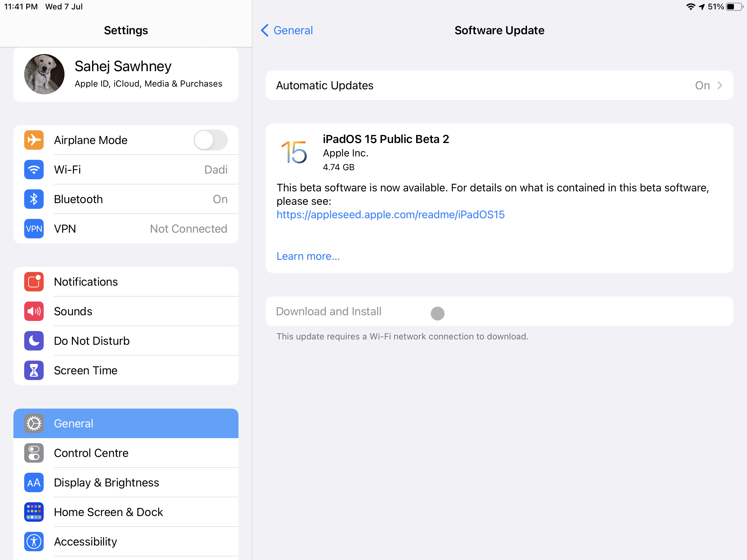This screenshot has width=747, height=560.
Task: Tap the Bluetooth icon in sidebar
Action: (34, 199)
